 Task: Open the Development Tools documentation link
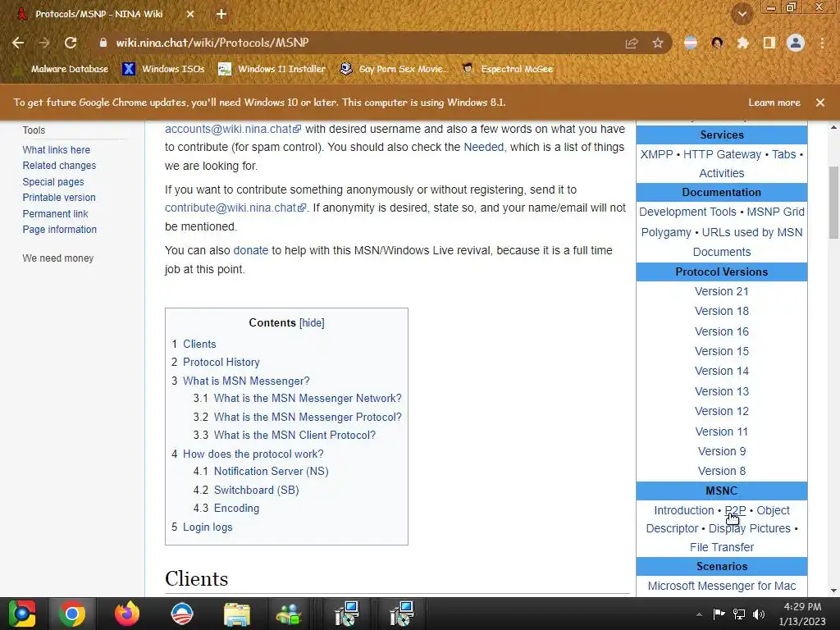[x=688, y=212]
